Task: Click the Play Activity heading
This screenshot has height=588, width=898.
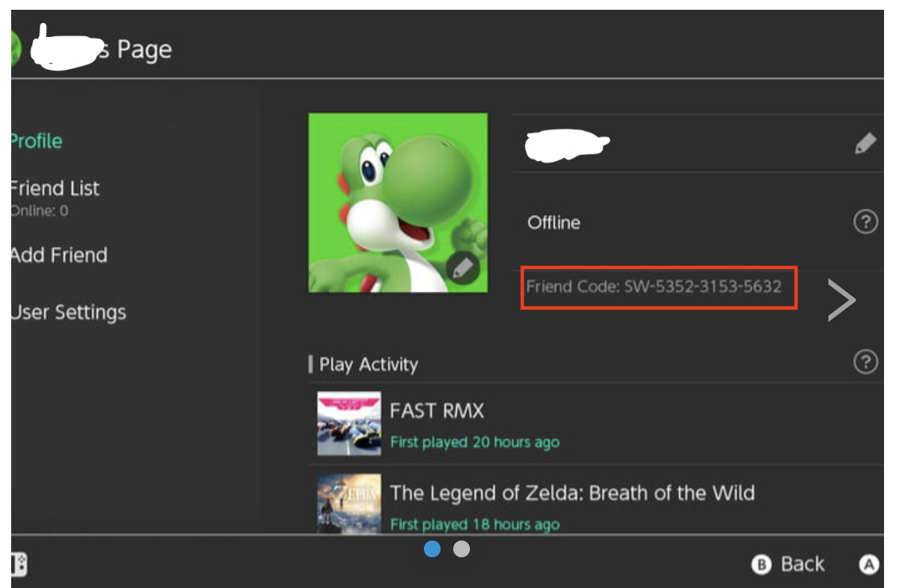Action: pos(369,365)
